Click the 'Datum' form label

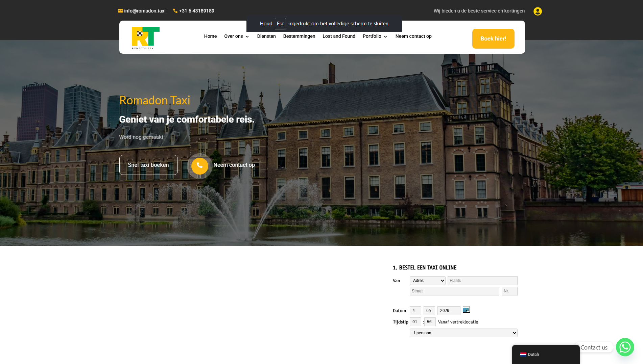point(399,311)
